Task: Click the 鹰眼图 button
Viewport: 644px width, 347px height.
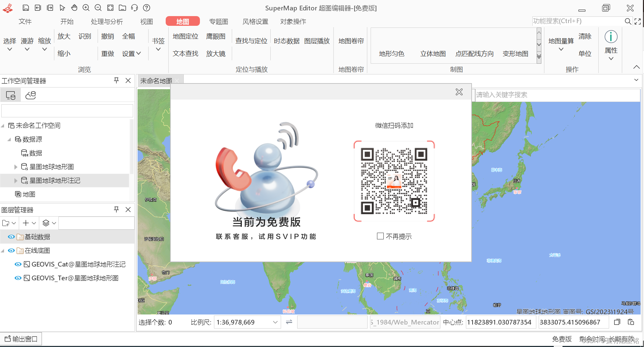Action: (216, 36)
